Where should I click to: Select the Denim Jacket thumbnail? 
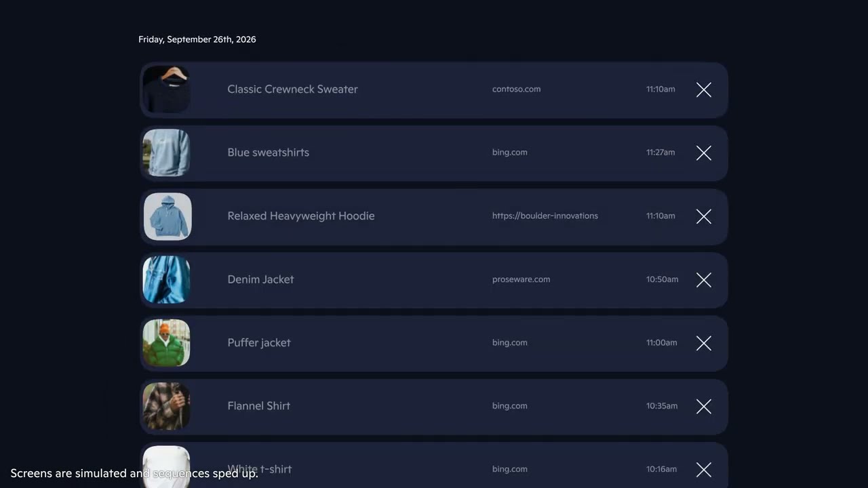click(x=167, y=279)
